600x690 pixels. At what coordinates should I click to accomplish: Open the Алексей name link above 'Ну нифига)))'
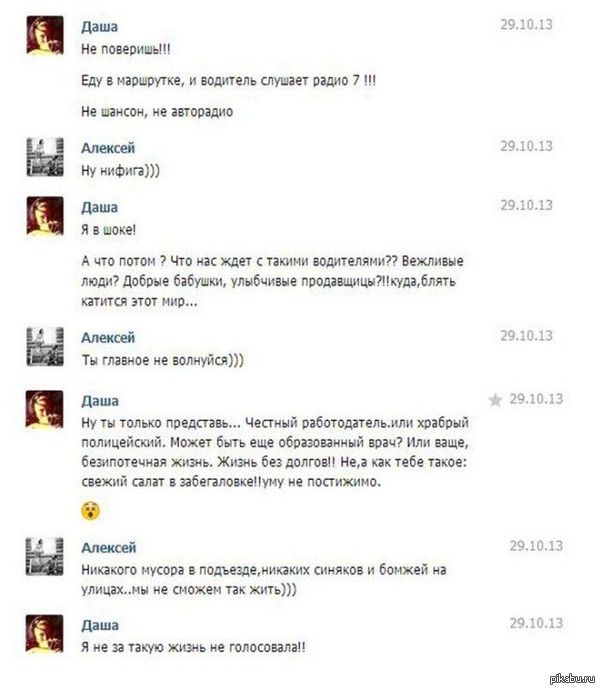click(108, 148)
